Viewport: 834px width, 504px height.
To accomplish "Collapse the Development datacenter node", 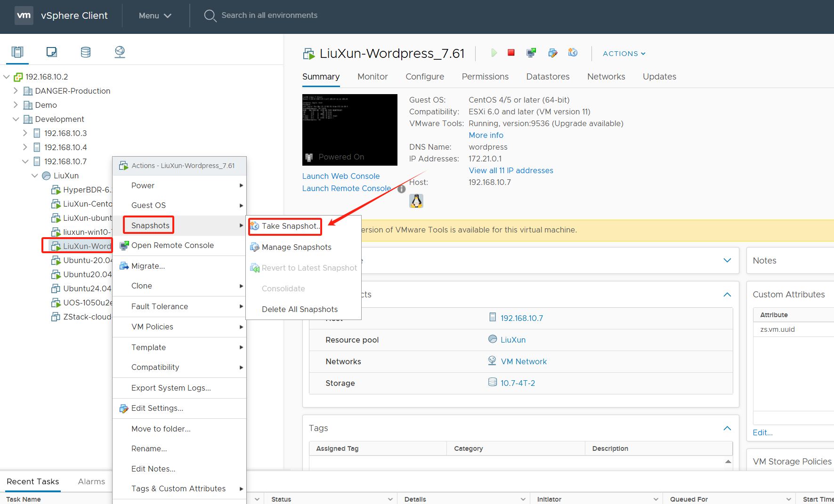I will coord(16,119).
